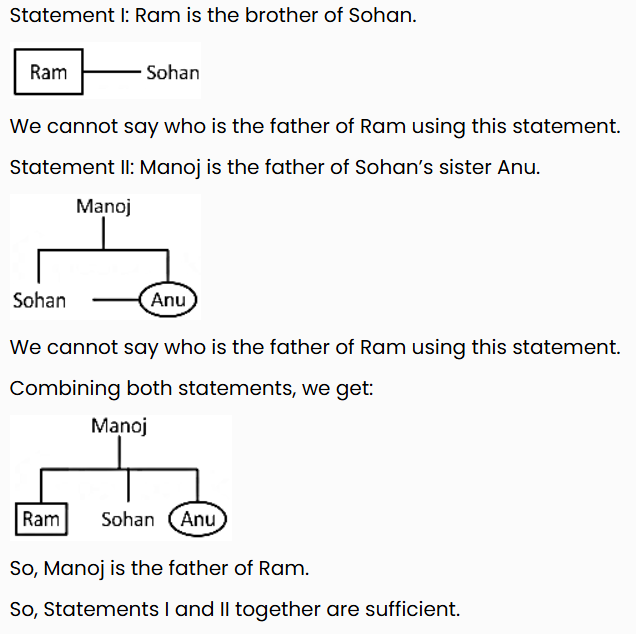Select 'Combining both statements, we get:' line
Viewport: 636px width, 634px height.
191,388
